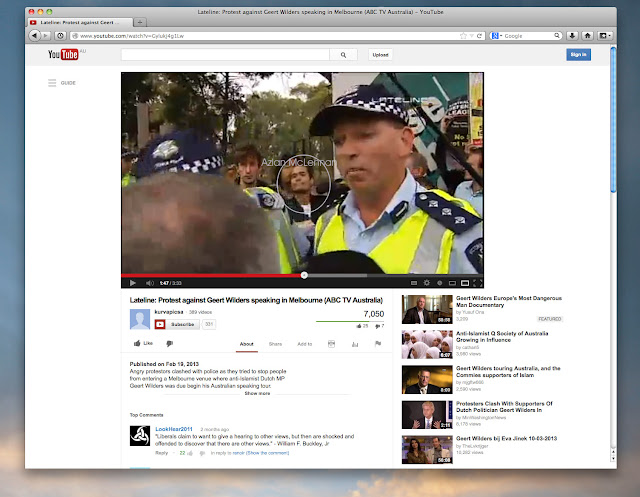Play the video
This screenshot has height=497, width=640.
[x=133, y=283]
